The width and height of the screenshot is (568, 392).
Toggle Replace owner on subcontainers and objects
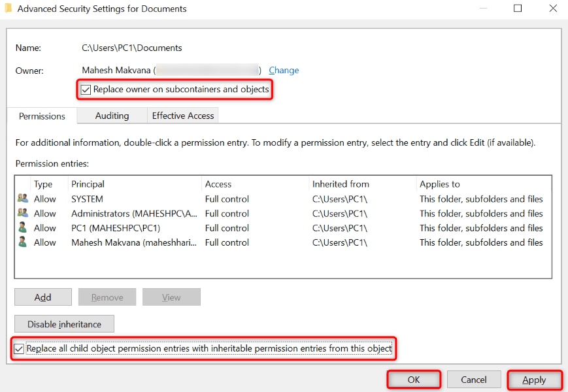tap(86, 90)
